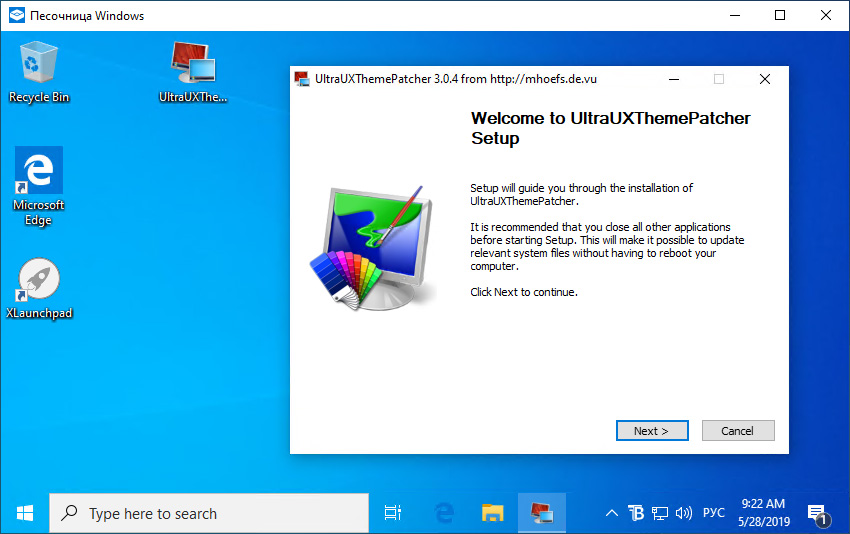Select the Microsoft Edge desktop shortcut
Viewport: 850px width, 534px height.
[x=38, y=186]
